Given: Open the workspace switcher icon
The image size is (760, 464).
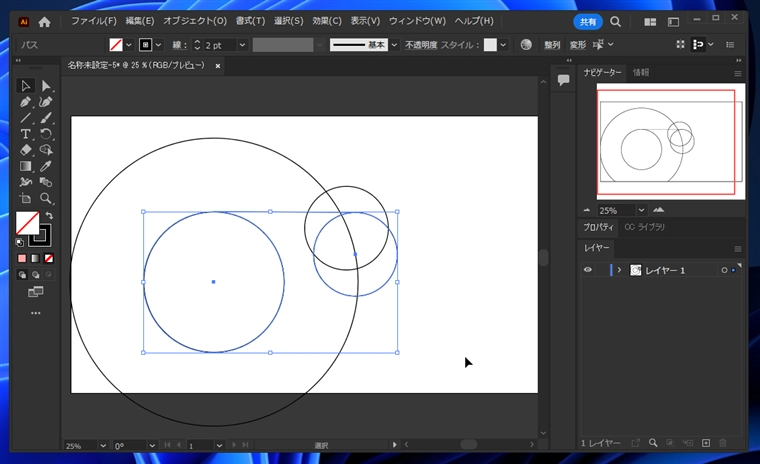Looking at the screenshot, I should coord(673,22).
